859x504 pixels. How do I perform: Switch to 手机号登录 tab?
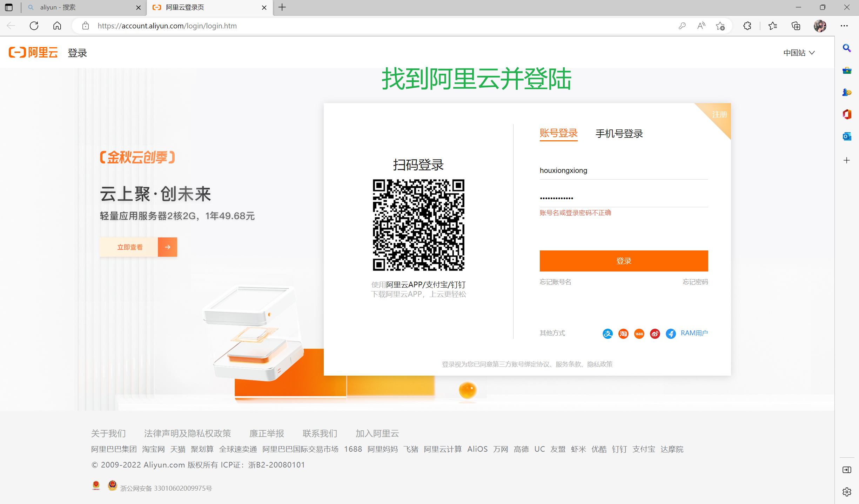[619, 134]
